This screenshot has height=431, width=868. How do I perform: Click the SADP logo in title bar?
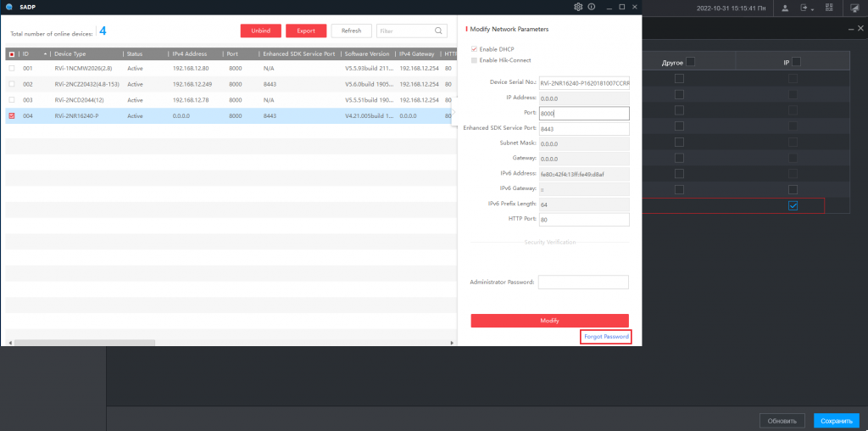8,7
